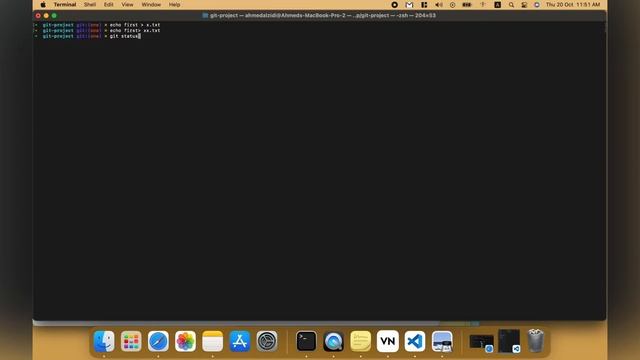Open Visual Studio Code from Dock
The image size is (640, 360).
[x=415, y=341]
